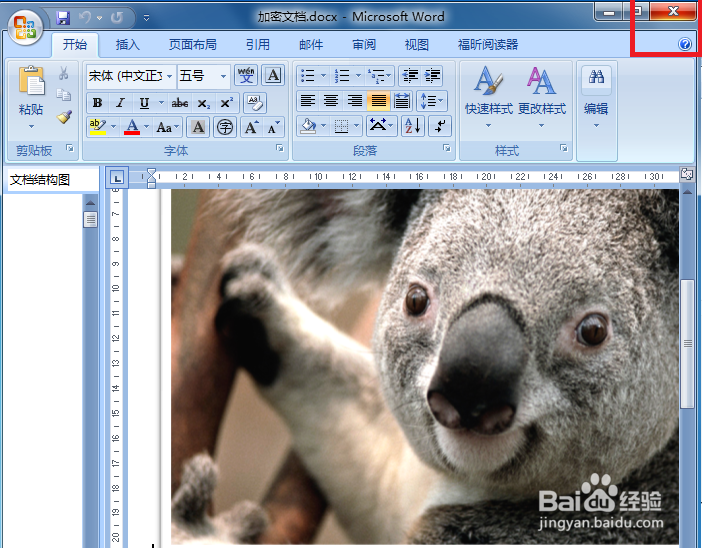Align text left

[x=308, y=101]
